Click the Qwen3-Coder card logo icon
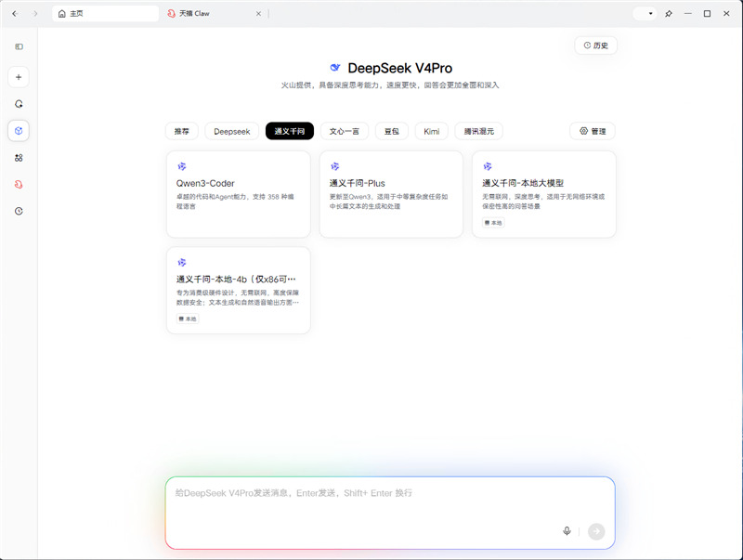 pyautogui.click(x=181, y=166)
